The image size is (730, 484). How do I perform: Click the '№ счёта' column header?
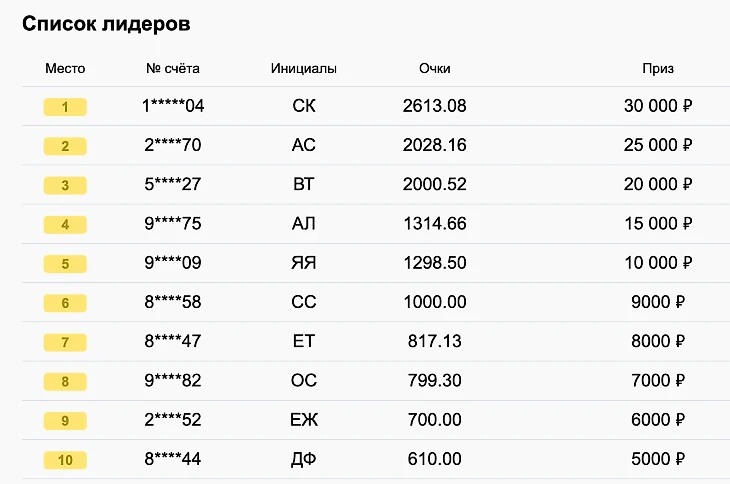pos(173,69)
